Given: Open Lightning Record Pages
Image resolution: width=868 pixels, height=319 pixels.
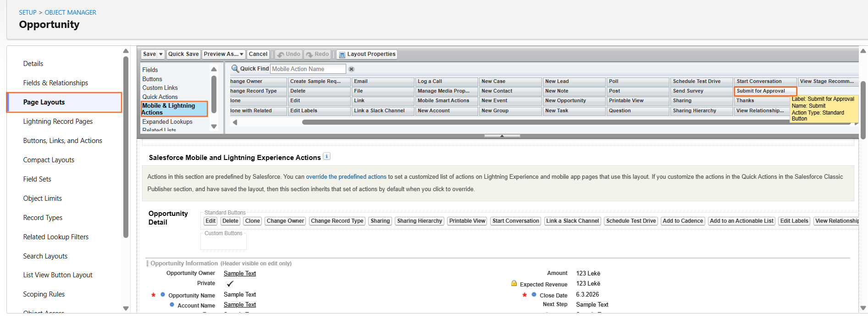Looking at the screenshot, I should (x=58, y=121).
